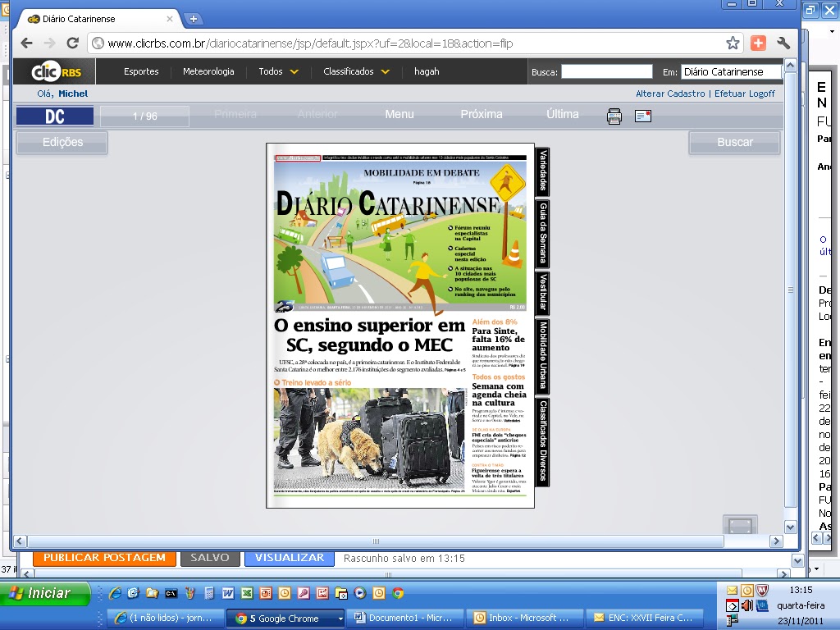
Task: Bookmark page with the star icon
Action: 733,43
